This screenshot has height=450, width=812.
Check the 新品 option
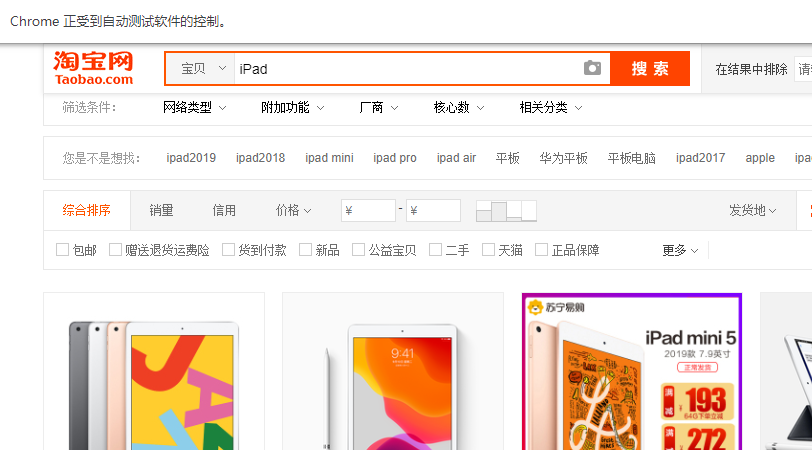[x=306, y=250]
